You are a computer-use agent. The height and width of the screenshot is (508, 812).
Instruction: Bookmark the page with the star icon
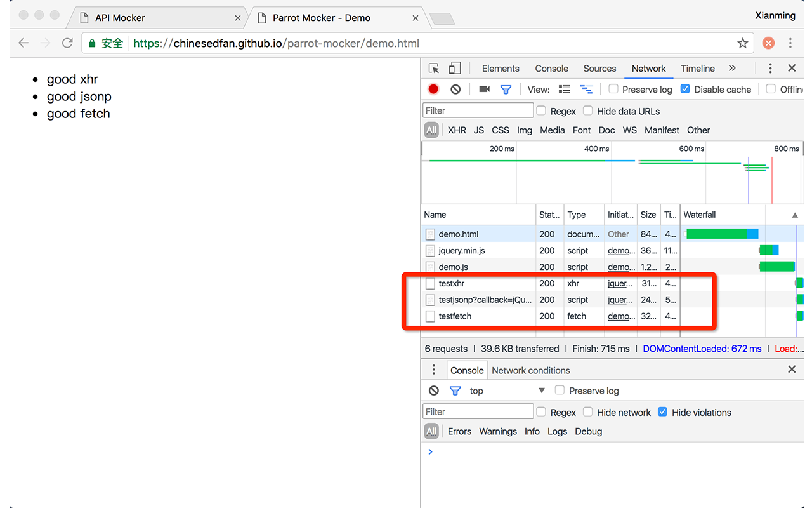[743, 43]
